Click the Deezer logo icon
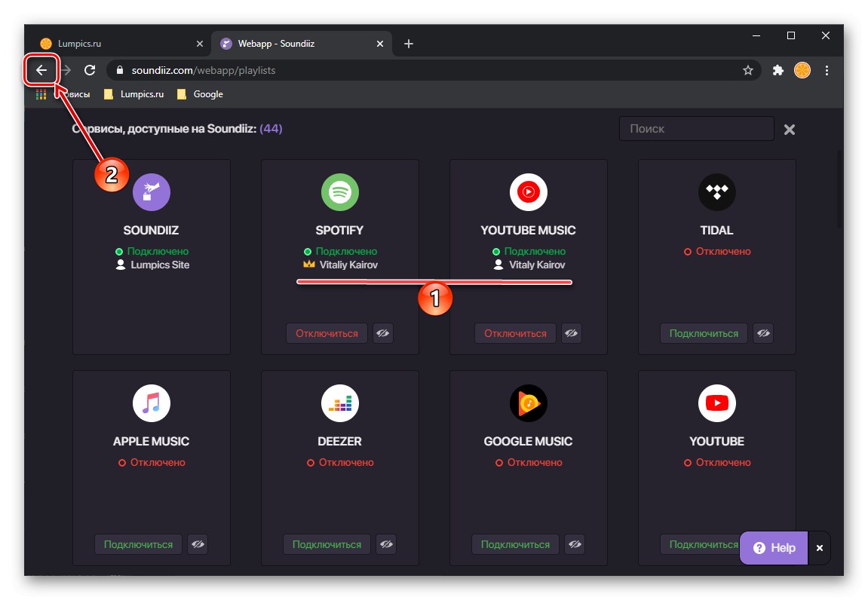Viewport: 868px width, 600px height. pyautogui.click(x=340, y=403)
